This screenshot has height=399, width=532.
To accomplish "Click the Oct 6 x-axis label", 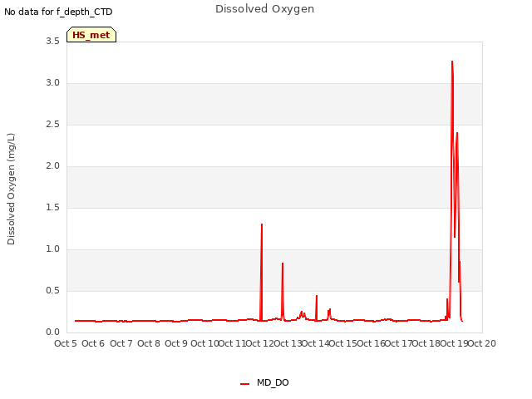I will [93, 343].
